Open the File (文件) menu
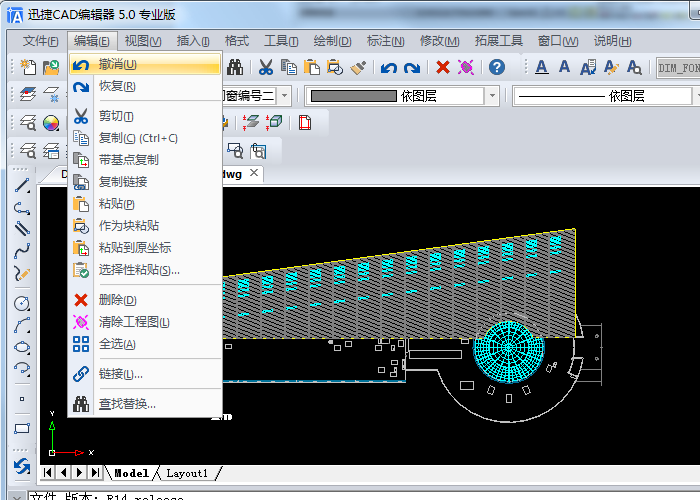Screen dimensions: 700x500 click(x=40, y=41)
